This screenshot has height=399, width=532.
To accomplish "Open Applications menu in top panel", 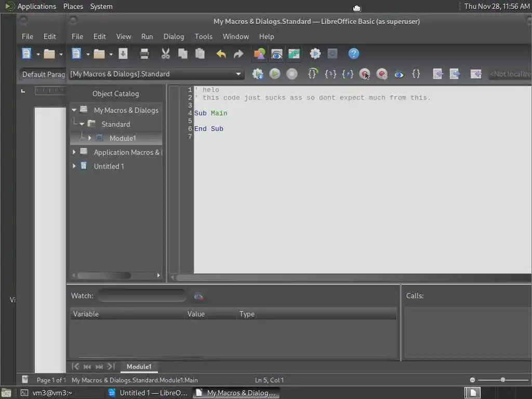I will (x=37, y=6).
